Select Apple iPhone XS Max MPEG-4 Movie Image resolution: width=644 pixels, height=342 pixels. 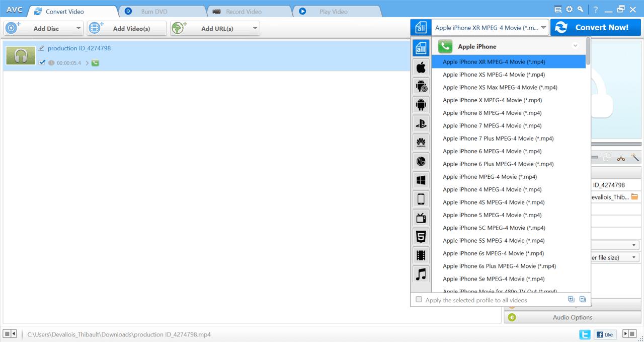coord(509,87)
